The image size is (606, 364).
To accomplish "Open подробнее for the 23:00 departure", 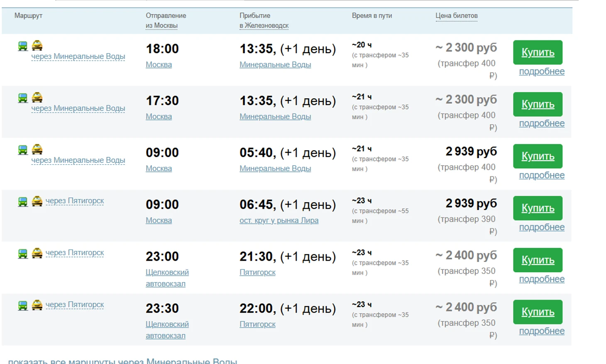I will [542, 279].
